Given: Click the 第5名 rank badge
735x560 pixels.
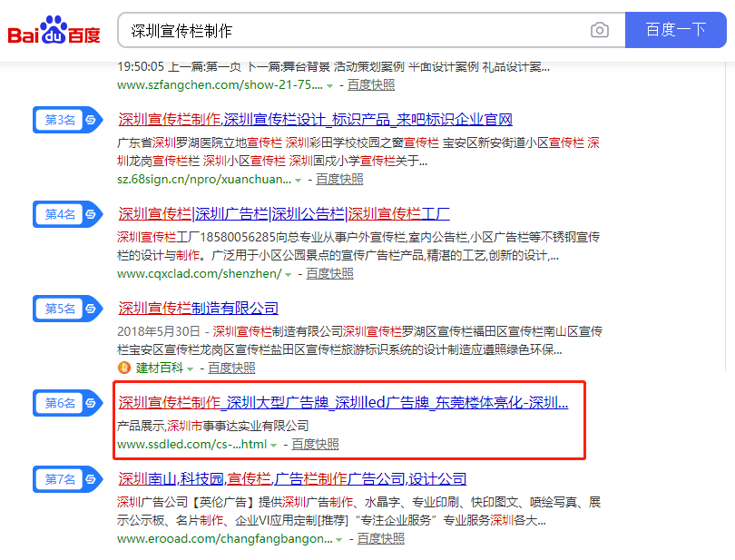Looking at the screenshot, I should coord(68,309).
